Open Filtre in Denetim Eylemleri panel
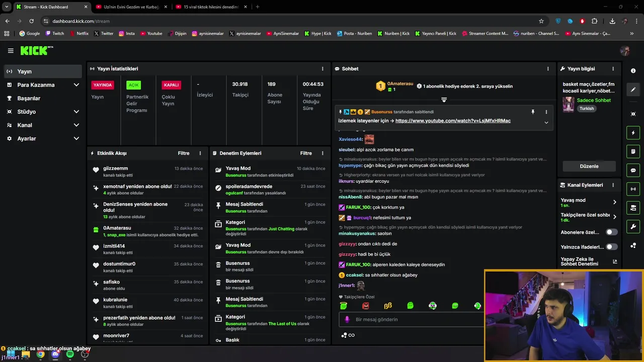 tap(306, 153)
